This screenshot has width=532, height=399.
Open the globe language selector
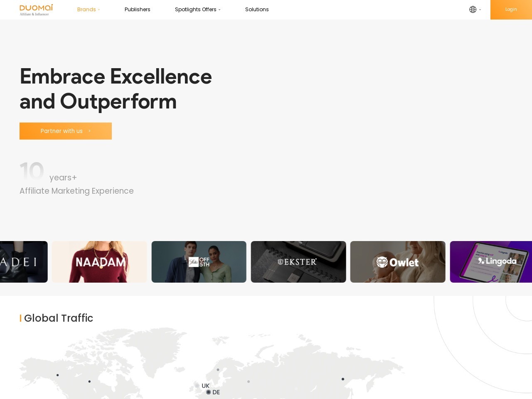(x=474, y=10)
